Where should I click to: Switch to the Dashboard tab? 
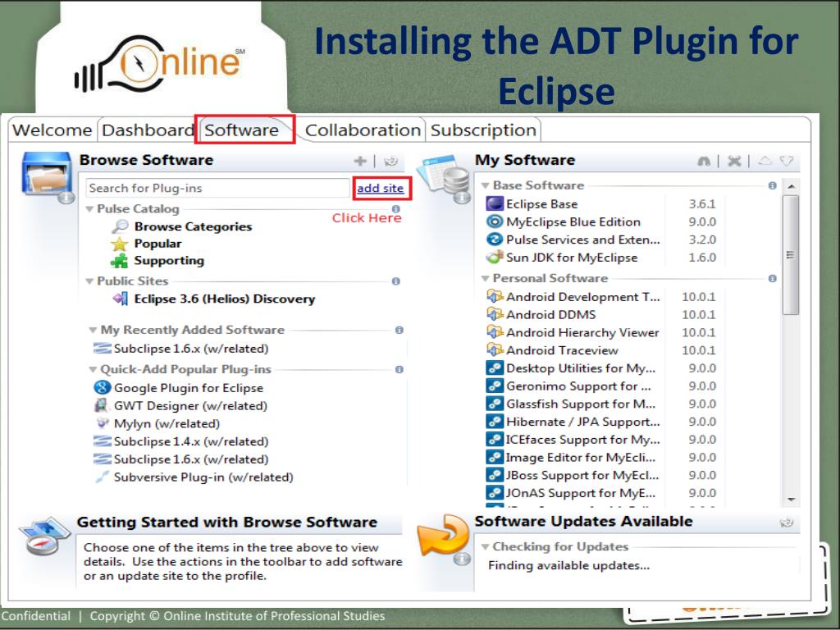(x=148, y=130)
